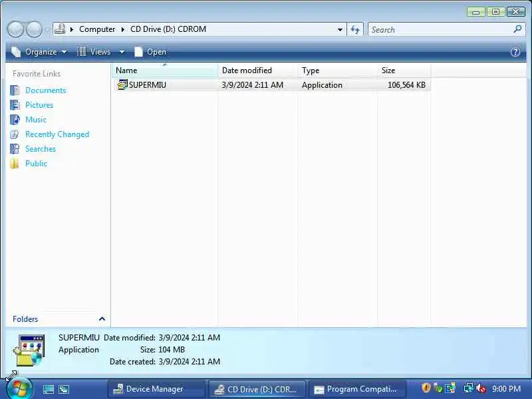
Task: Sort by the Name column header
Action: click(x=165, y=70)
